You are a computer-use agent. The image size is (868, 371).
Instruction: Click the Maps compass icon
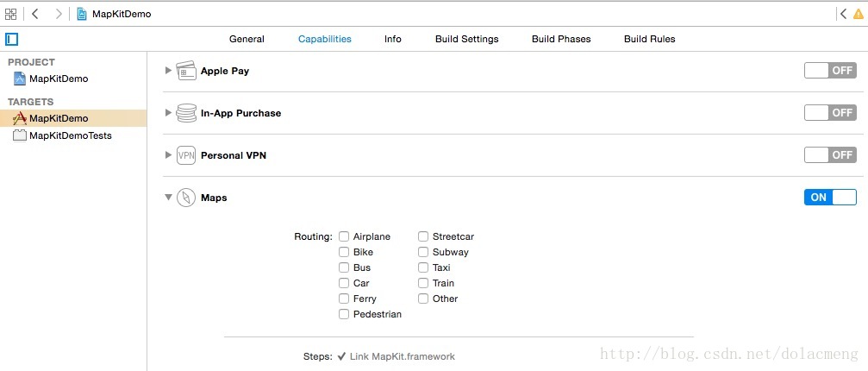186,198
